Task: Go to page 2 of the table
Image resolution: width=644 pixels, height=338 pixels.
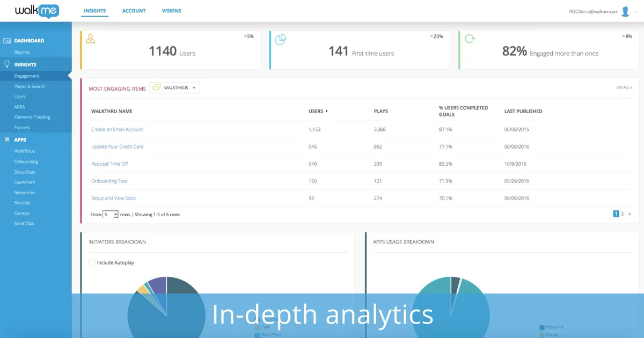Action: (x=623, y=214)
